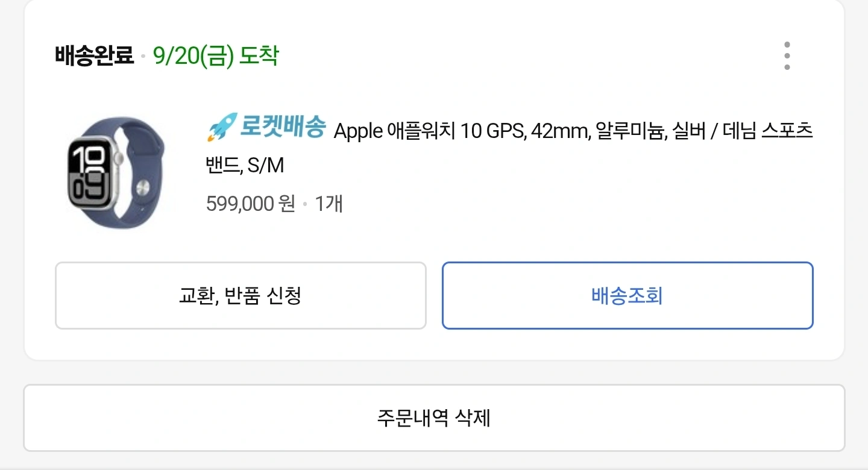The image size is (868, 470).
Task: Tap the dot separator after 배송완료
Action: click(143, 57)
